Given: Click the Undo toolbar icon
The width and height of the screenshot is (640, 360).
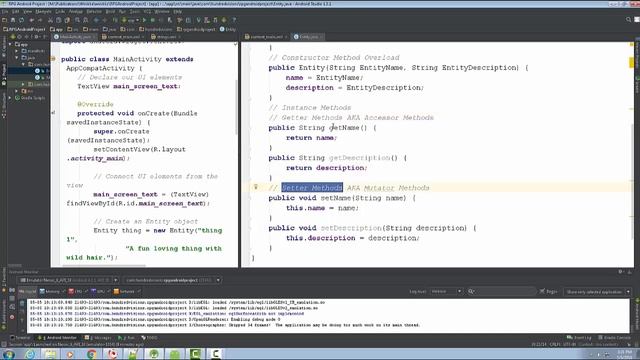Looking at the screenshot, I should tap(32, 20).
